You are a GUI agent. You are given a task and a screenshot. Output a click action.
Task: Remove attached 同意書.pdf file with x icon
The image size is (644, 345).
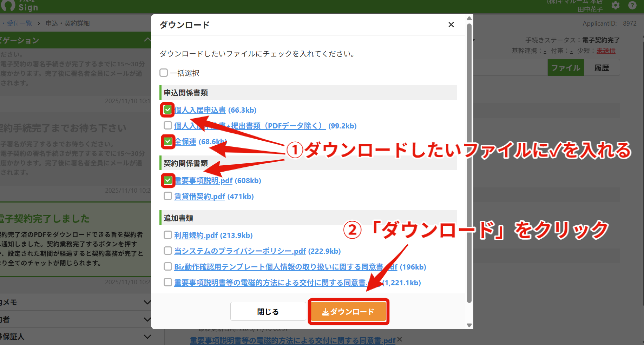point(400,339)
